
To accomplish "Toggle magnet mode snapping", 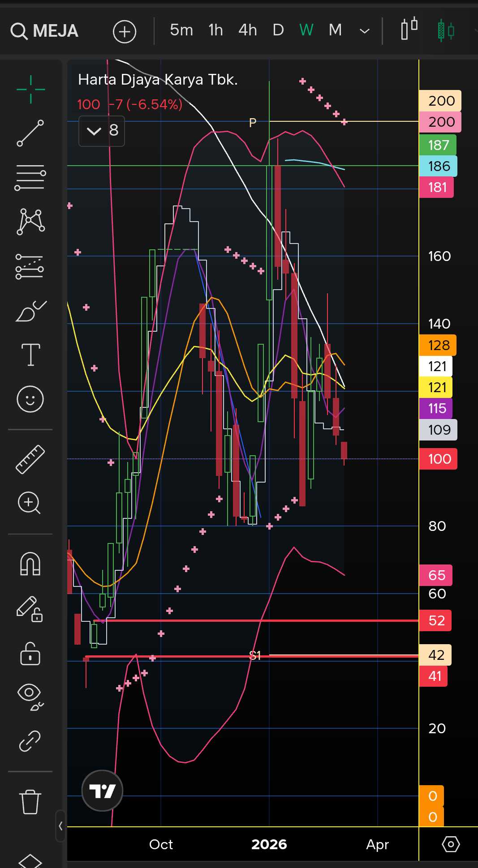I will [x=30, y=564].
